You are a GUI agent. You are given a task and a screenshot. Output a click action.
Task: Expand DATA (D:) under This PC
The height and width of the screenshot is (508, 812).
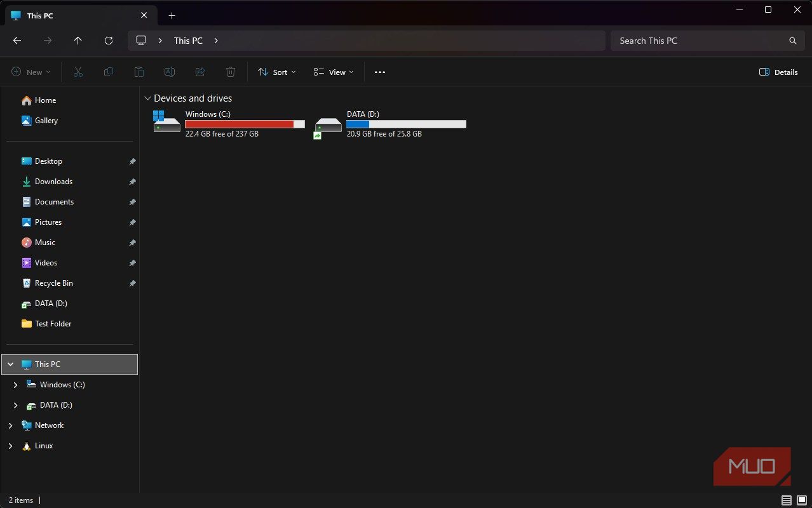[x=15, y=405]
